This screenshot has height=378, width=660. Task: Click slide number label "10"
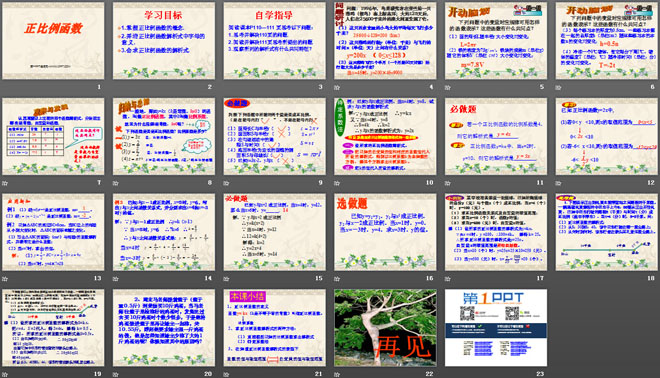point(429,183)
